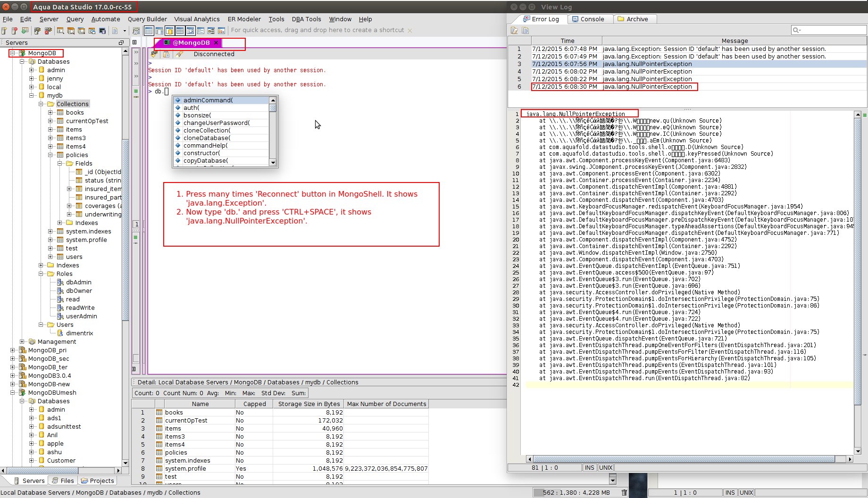
Task: Click the copy log icon in View Log
Action: 525,30
